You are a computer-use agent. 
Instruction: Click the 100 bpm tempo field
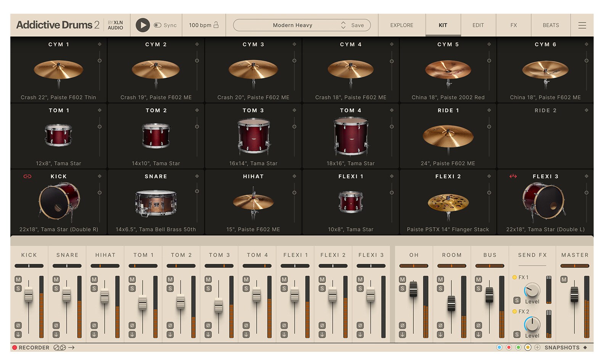pyautogui.click(x=200, y=25)
